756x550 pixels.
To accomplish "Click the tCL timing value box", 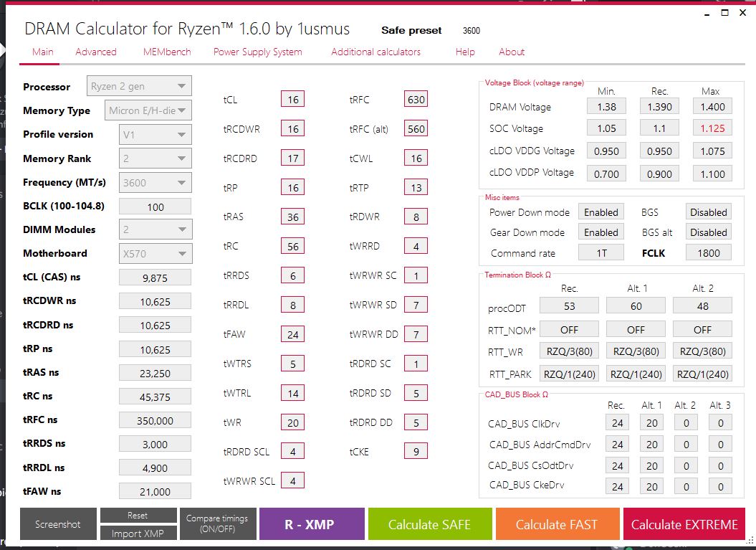I will (x=292, y=100).
